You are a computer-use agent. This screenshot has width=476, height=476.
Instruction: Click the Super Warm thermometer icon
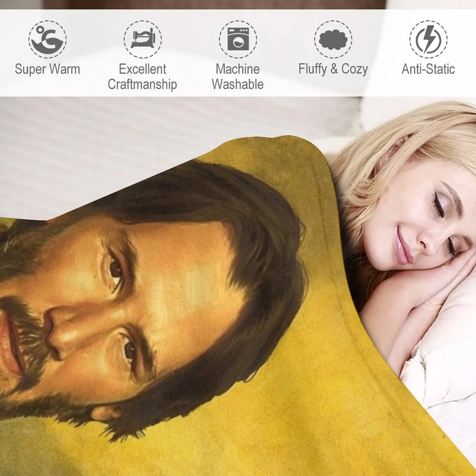[x=48, y=39]
